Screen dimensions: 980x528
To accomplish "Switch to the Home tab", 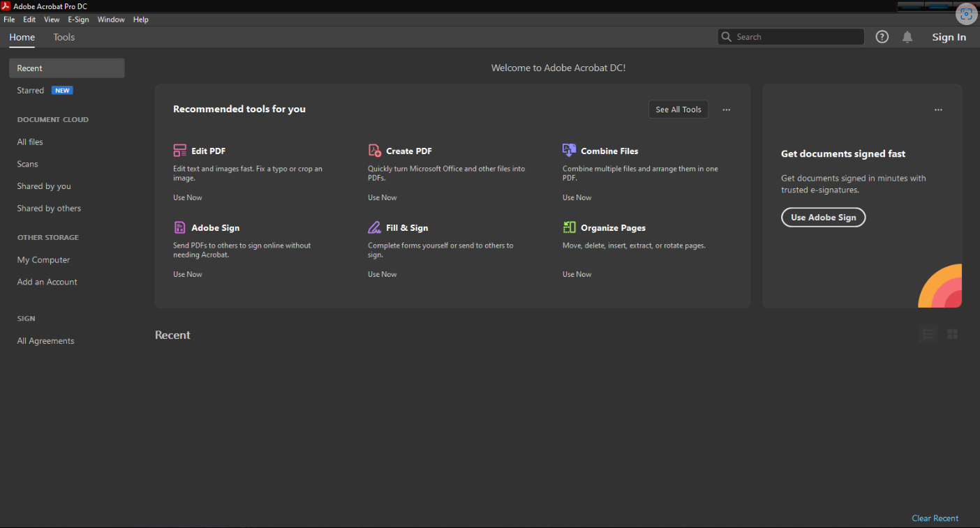I will 22,38.
